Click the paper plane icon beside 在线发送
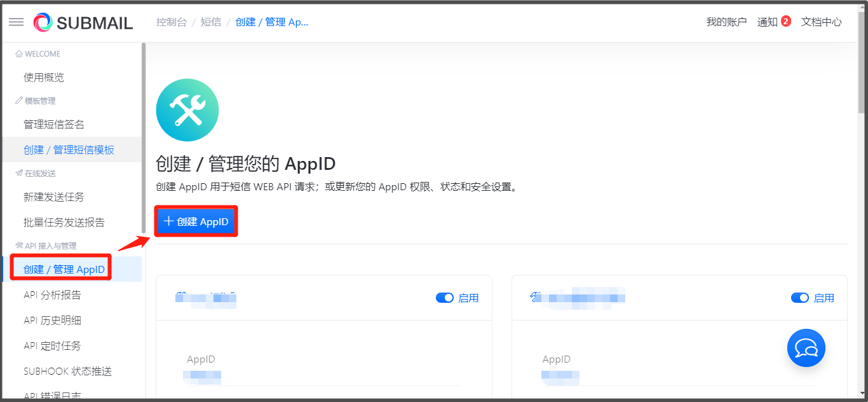868x402 pixels. pyautogui.click(x=19, y=174)
